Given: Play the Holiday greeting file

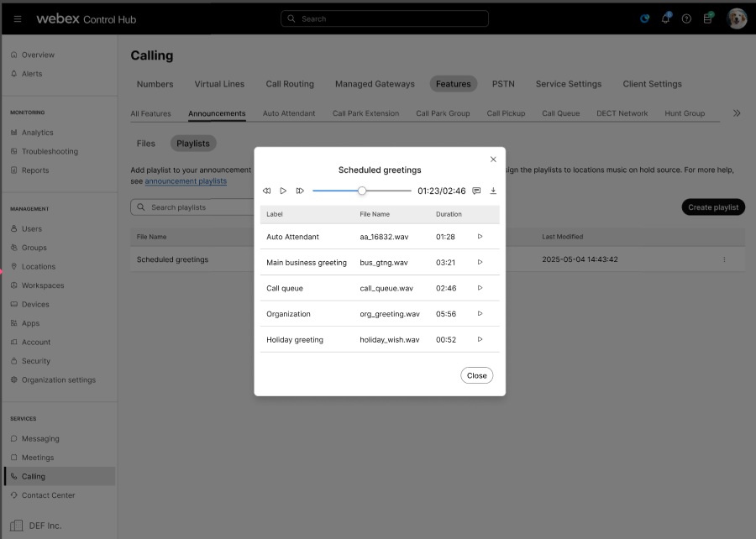Looking at the screenshot, I should point(480,339).
